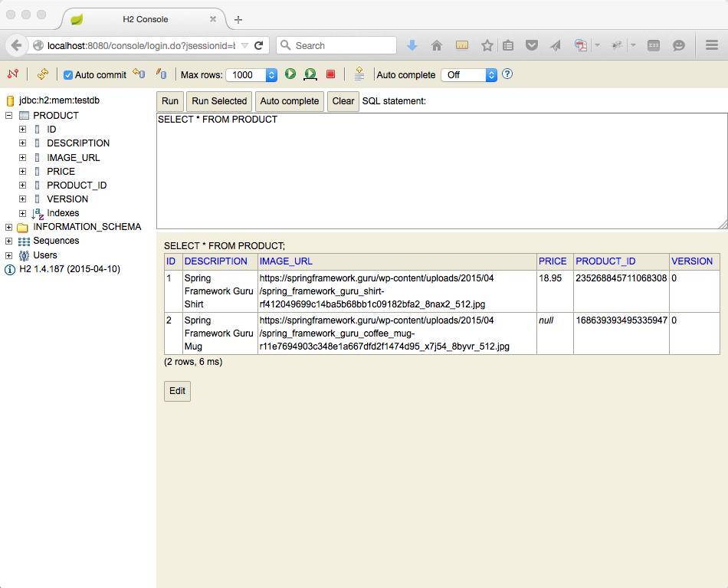Open the browser hamburger menu

(x=712, y=45)
